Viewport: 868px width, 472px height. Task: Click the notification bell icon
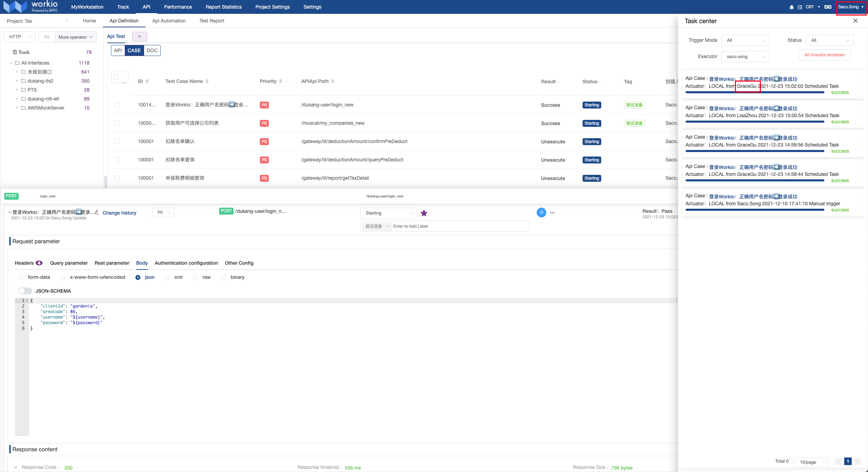(x=791, y=7)
